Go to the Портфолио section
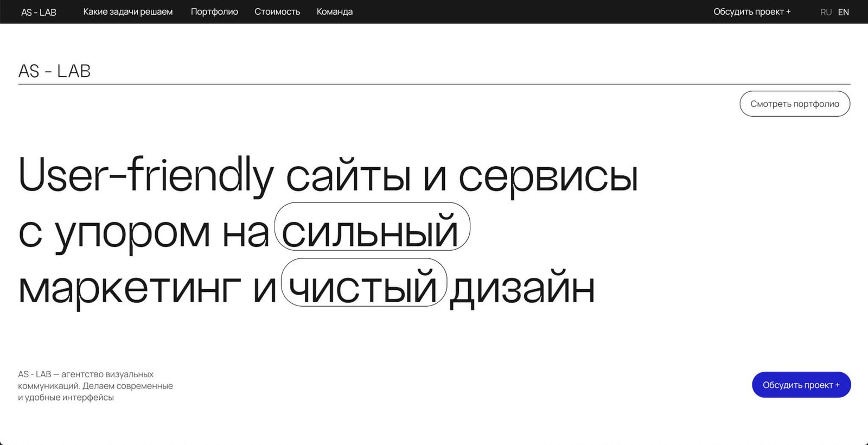This screenshot has height=445, width=868. (x=214, y=12)
